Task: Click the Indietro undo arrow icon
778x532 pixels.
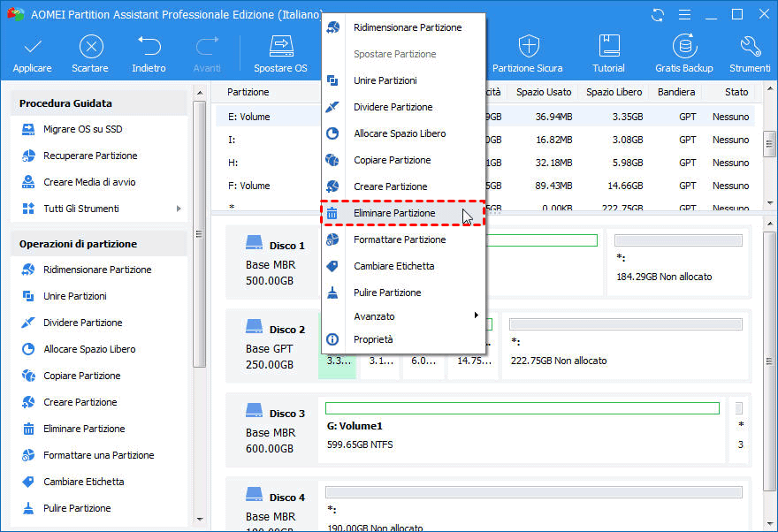Action: pyautogui.click(x=149, y=47)
